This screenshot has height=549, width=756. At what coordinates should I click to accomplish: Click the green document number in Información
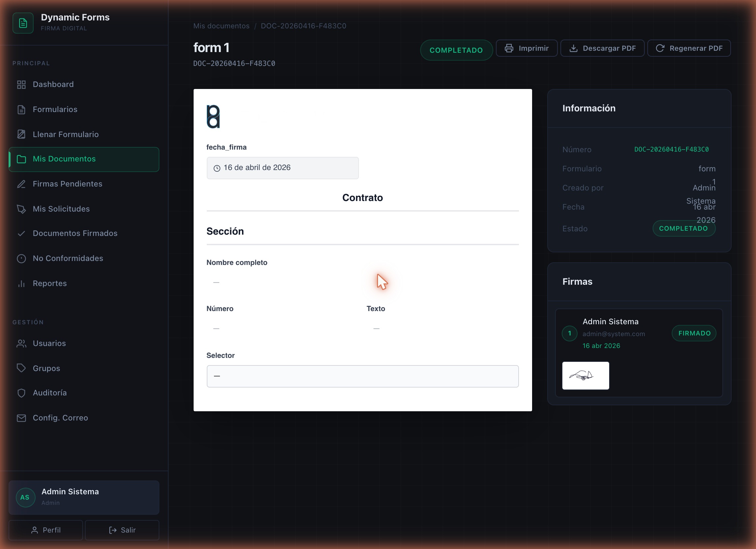pyautogui.click(x=671, y=149)
